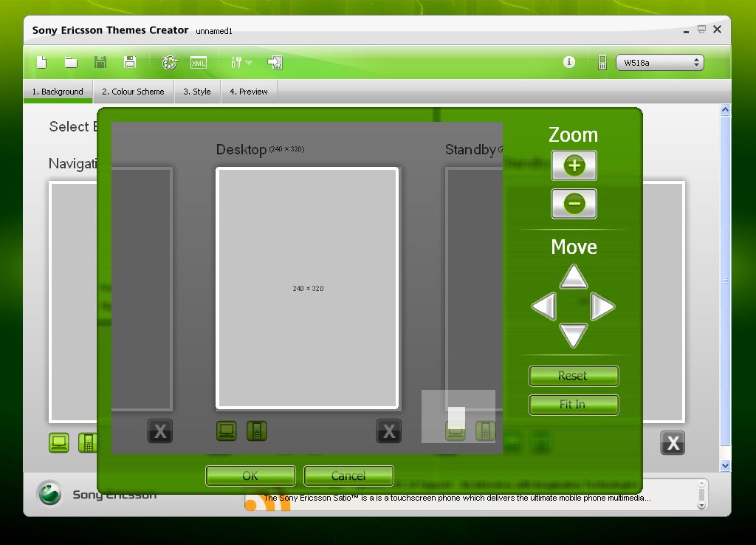The image size is (756, 545).
Task: Open the W518a phone model dropdown
Action: point(659,62)
